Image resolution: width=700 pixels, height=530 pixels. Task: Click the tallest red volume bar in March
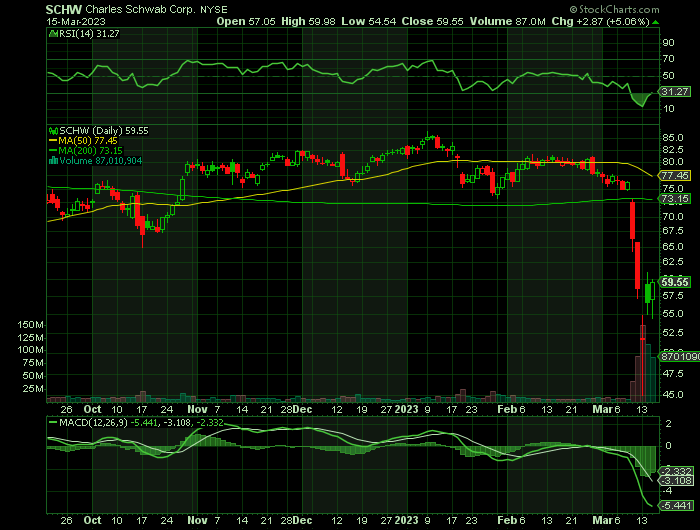tap(643, 363)
